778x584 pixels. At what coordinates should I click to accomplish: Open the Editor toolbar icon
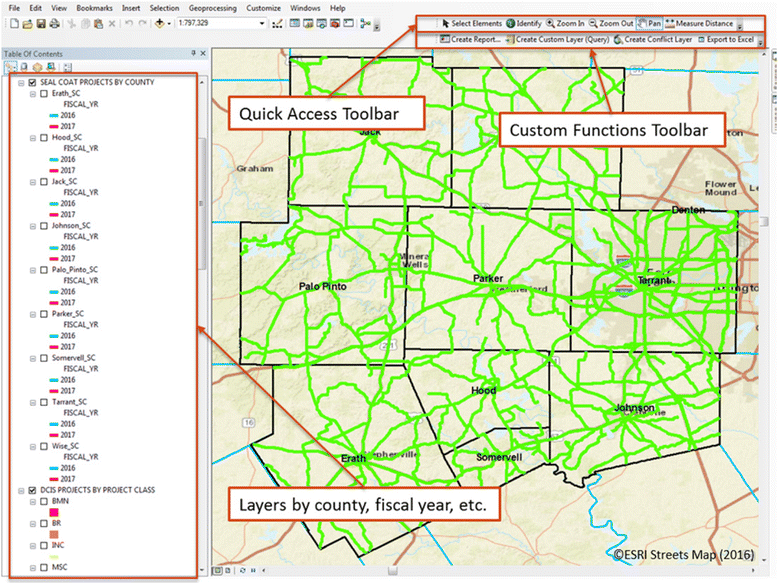[277, 23]
